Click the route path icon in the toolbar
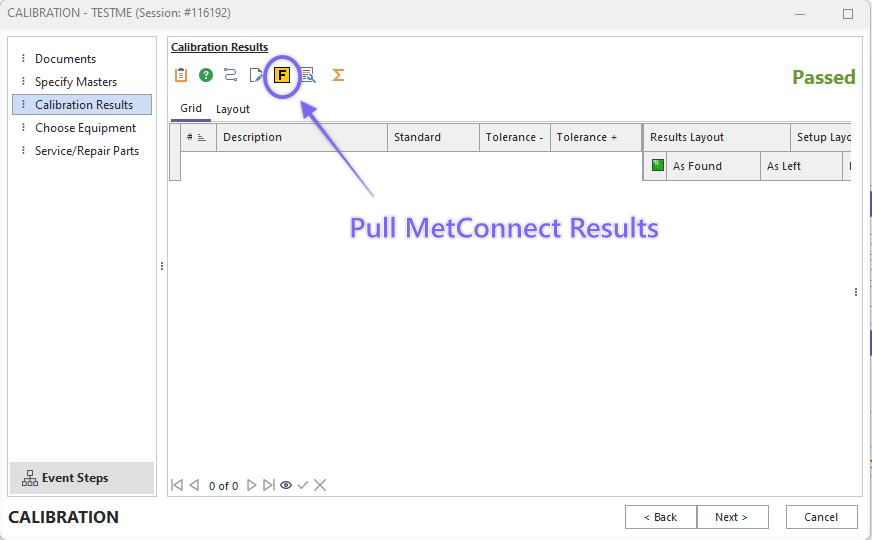 (231, 75)
